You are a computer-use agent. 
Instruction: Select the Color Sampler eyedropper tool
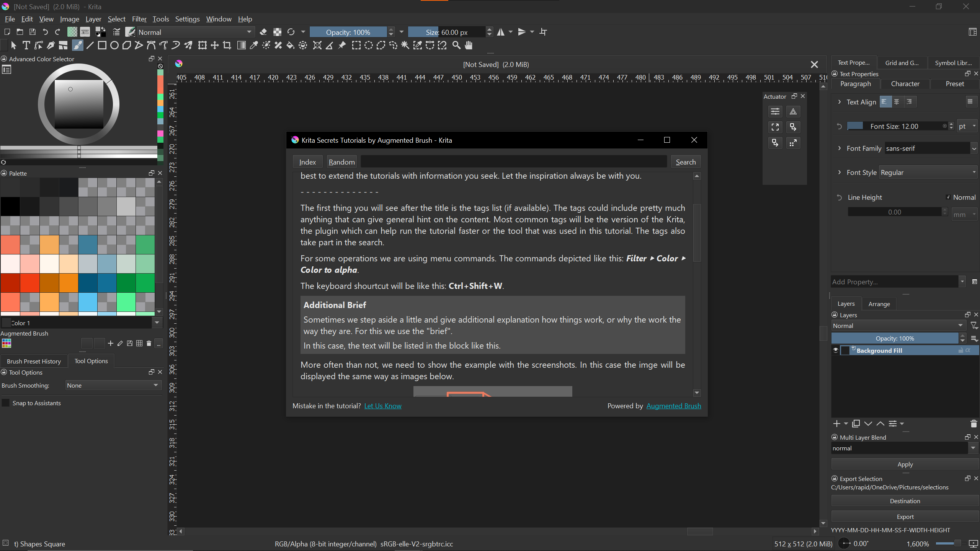click(x=254, y=46)
